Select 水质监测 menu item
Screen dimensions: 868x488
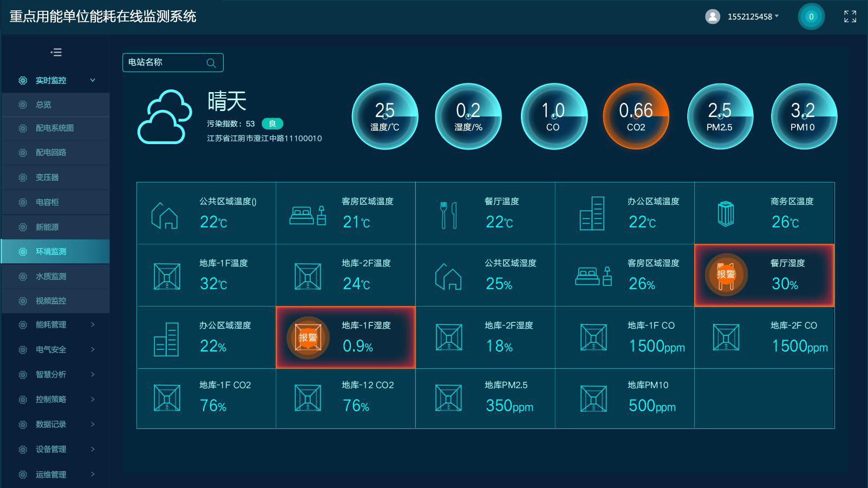(51, 276)
